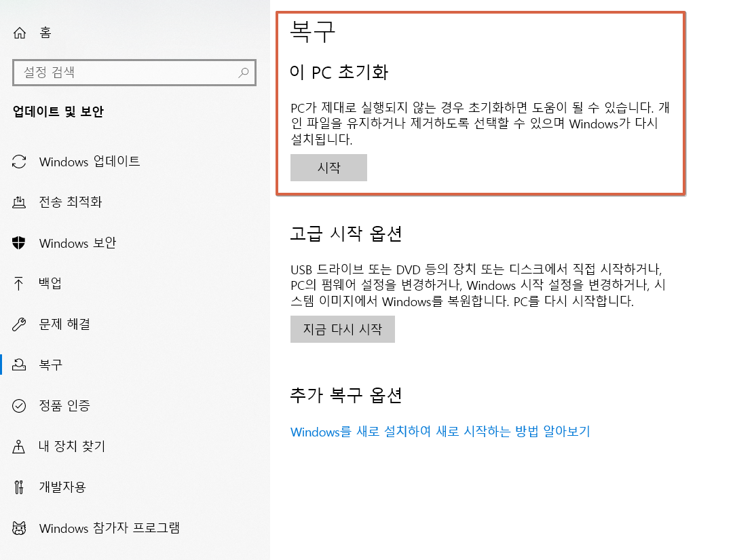Click the 추가 복구 옵션 heading

tap(345, 396)
